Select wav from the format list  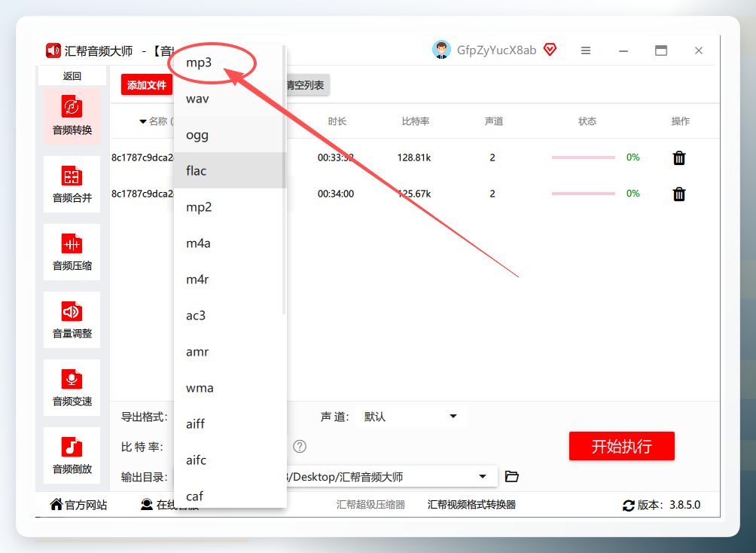tap(228, 99)
